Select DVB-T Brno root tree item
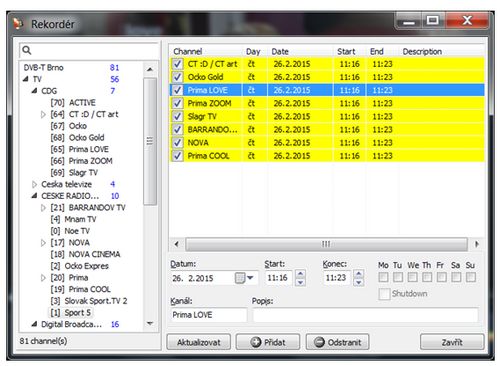This screenshot has height=366, width=500. click(43, 68)
